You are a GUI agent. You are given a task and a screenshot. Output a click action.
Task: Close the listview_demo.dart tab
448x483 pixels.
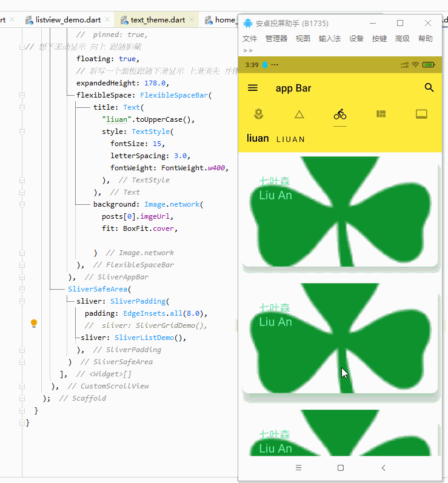click(x=107, y=20)
